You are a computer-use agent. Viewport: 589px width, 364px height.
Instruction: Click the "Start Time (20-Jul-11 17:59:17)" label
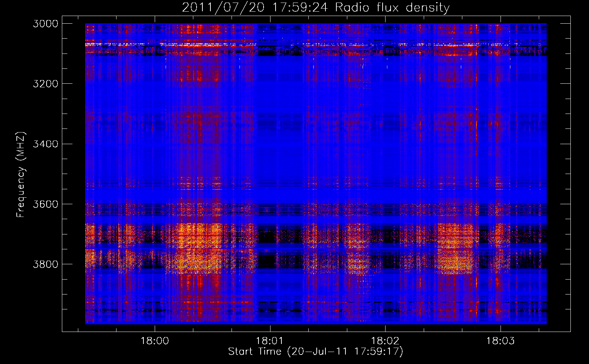(x=316, y=352)
